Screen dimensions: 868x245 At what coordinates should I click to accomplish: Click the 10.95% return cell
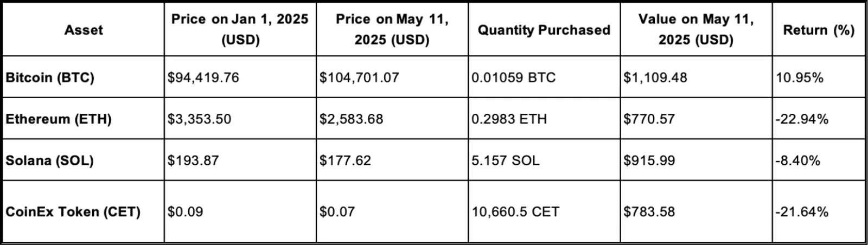point(819,77)
